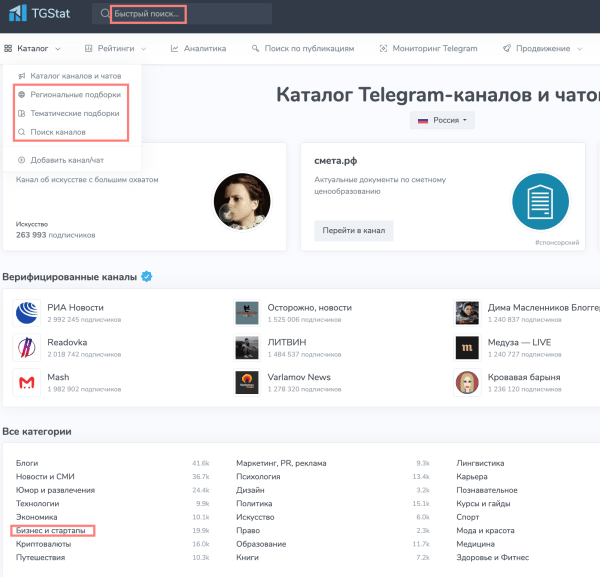
Task: Click the Varlamov News channel icon
Action: pos(247,382)
